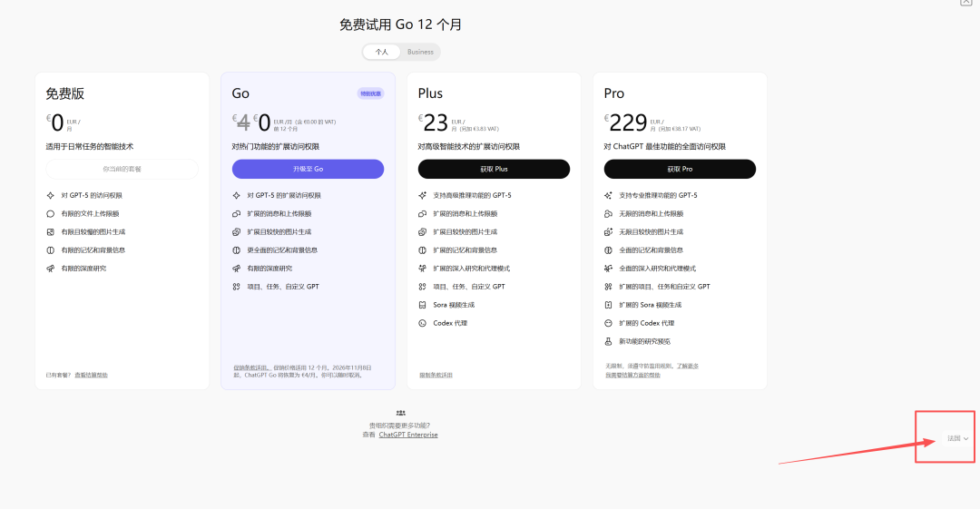The height and width of the screenshot is (509, 980).
Task: Click image icon beside Plus 扩展且较快的图片生成
Action: [x=423, y=232]
